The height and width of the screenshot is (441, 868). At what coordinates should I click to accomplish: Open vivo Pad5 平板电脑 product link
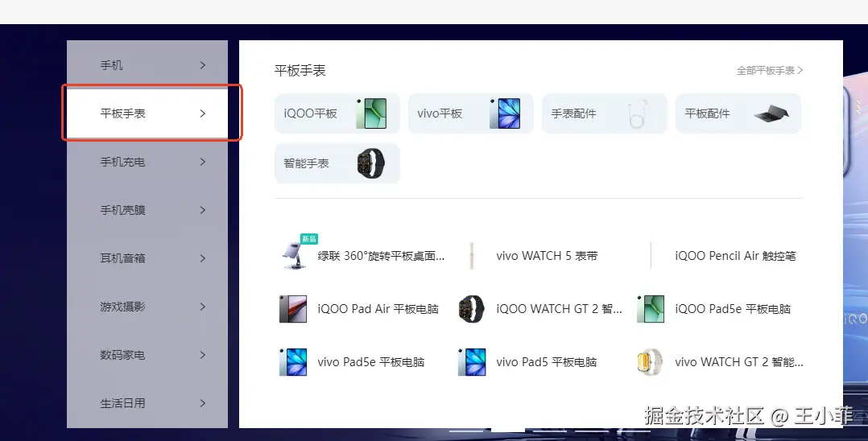coord(547,362)
